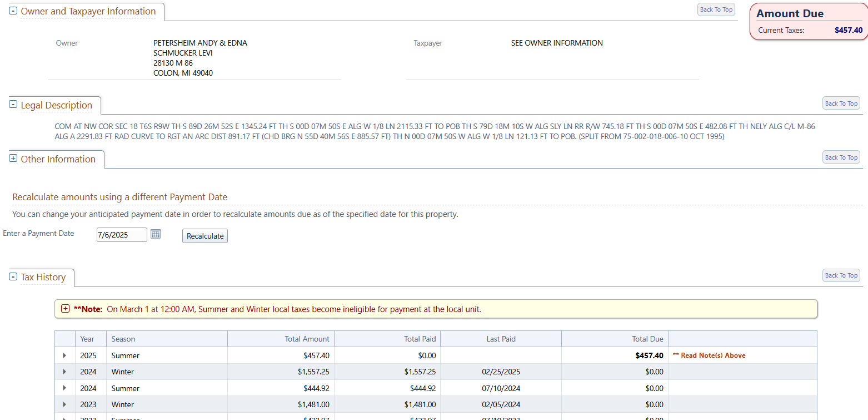This screenshot has width=868, height=420.
Task: Collapse the Legal Description section
Action: click(13, 105)
